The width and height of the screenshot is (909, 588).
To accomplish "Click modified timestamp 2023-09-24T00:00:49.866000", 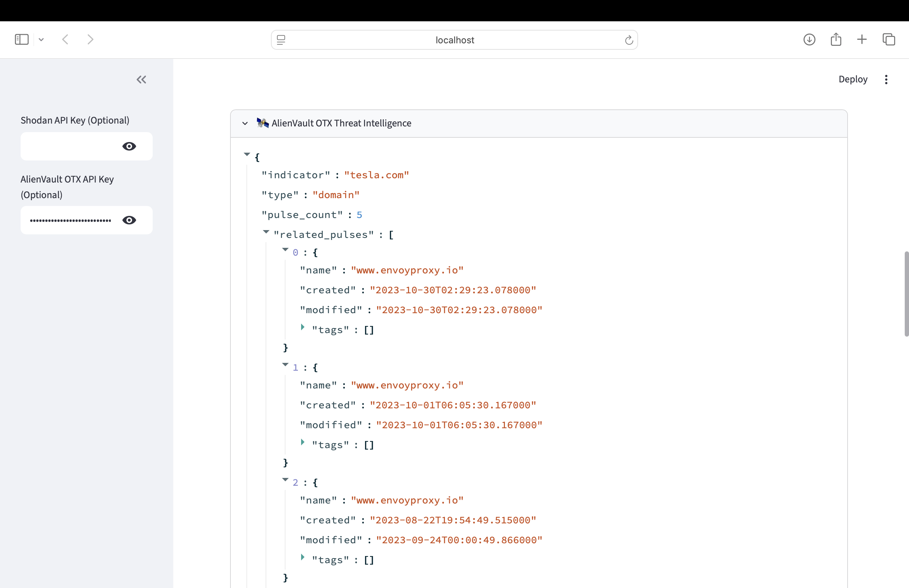I will pyautogui.click(x=459, y=540).
